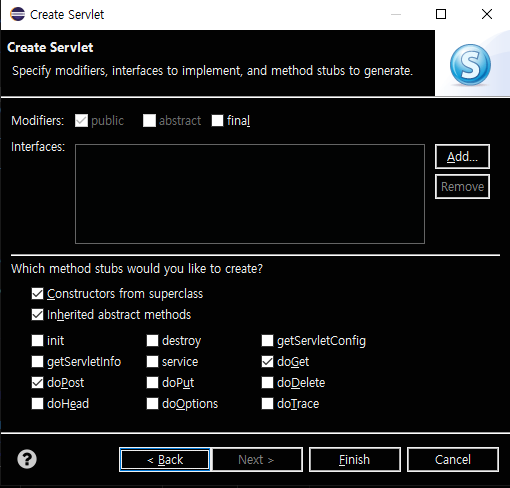Screen dimensions: 510x488
Task: Click the Eclipse icon in title bar
Action: click(x=17, y=14)
